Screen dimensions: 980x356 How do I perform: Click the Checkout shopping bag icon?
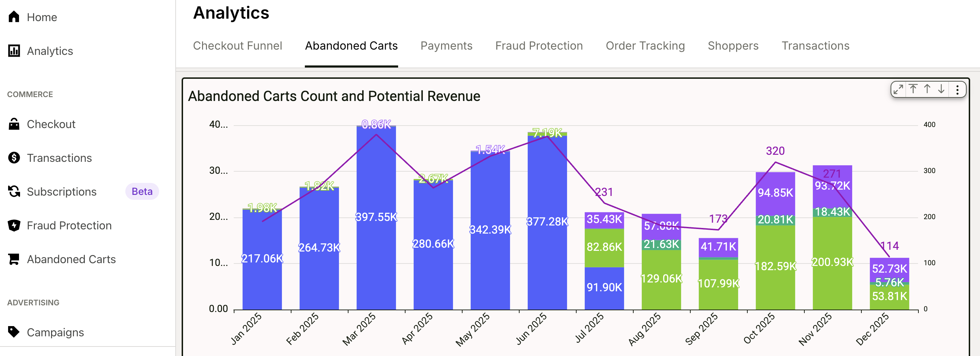pyautogui.click(x=14, y=124)
